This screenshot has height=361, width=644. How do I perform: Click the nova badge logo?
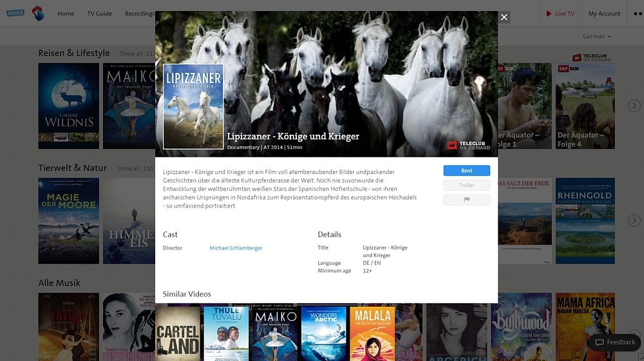15,13
